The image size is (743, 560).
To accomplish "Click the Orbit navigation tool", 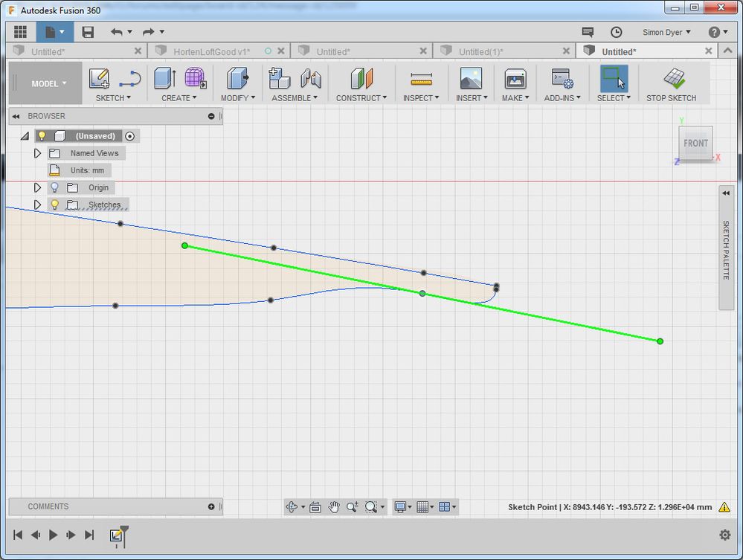I will pyautogui.click(x=292, y=506).
